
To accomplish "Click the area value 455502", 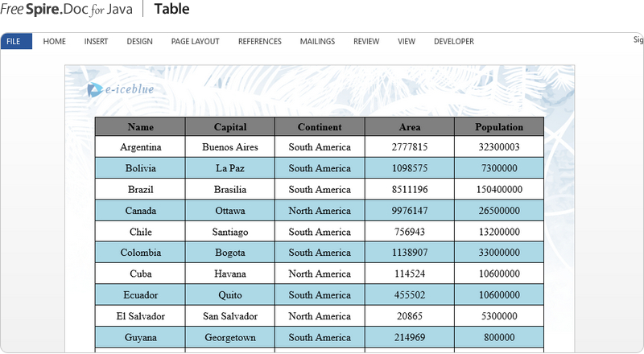I will (410, 294).
